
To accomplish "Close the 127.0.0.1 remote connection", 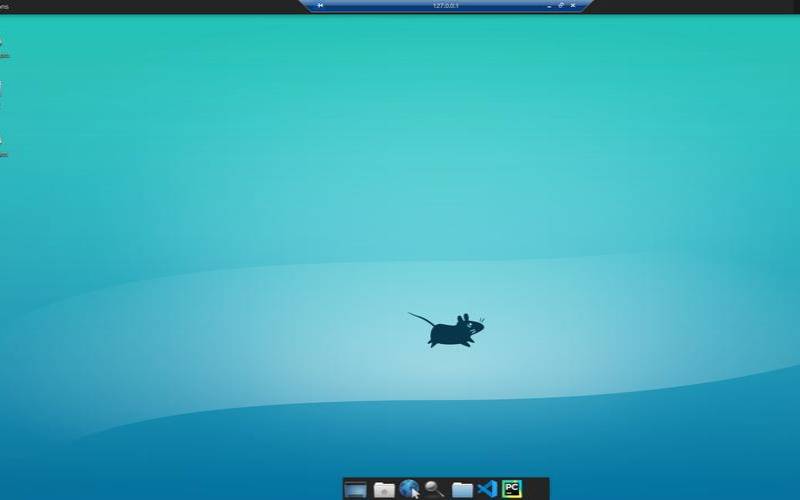I will tap(572, 6).
